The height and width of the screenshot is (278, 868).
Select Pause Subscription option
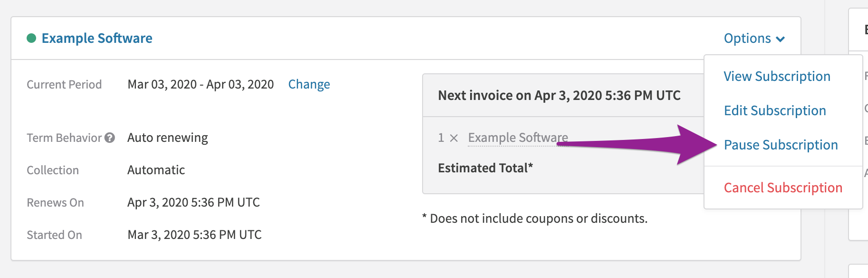[781, 145]
